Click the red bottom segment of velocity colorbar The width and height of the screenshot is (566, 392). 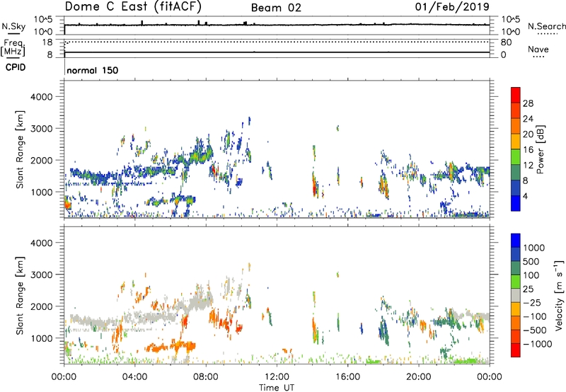(516, 350)
